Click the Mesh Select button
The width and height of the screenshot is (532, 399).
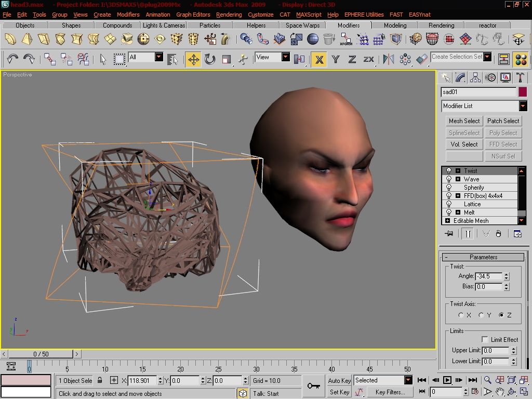pyautogui.click(x=464, y=121)
